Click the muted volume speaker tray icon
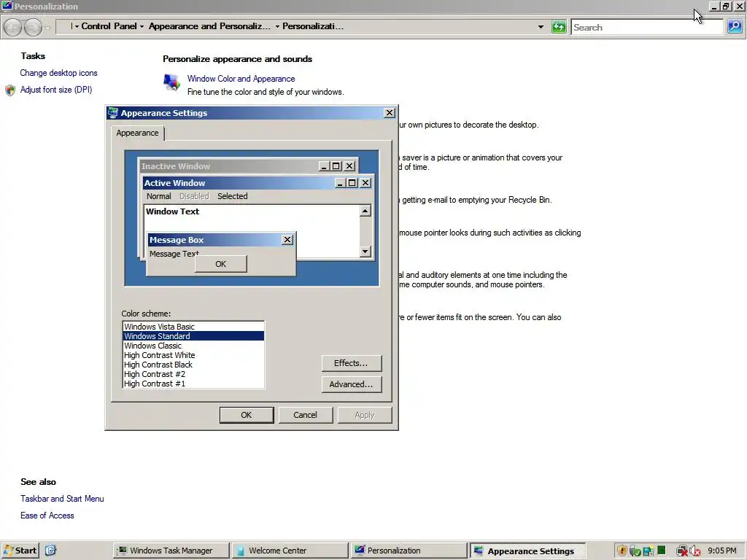 tap(694, 551)
